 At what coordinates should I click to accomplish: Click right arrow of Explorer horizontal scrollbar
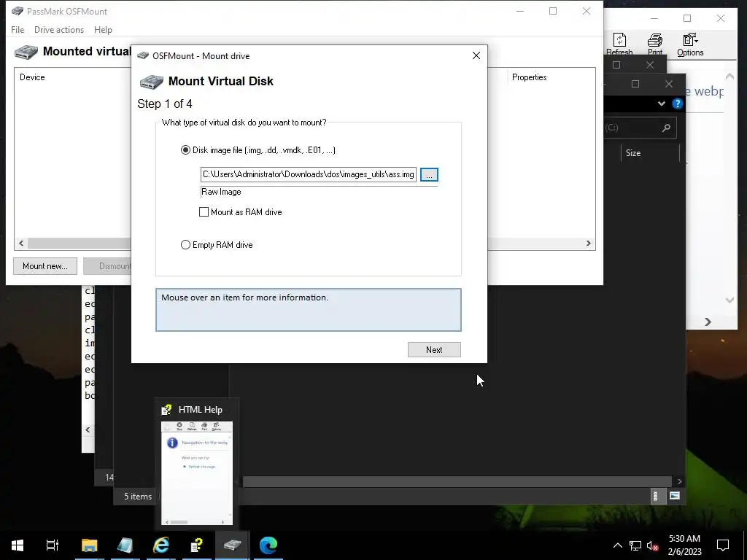coord(680,482)
